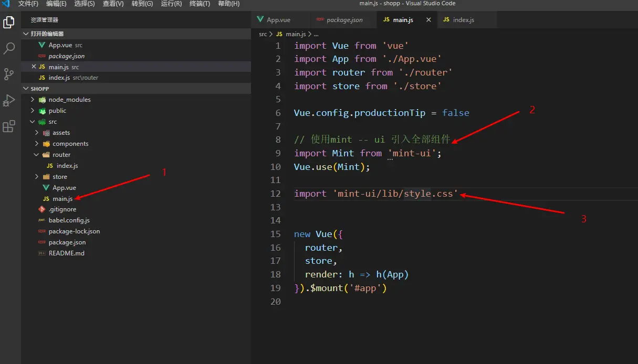Viewport: 638px width, 364px height.
Task: Open the Run and Debug icon
Action: tap(9, 100)
